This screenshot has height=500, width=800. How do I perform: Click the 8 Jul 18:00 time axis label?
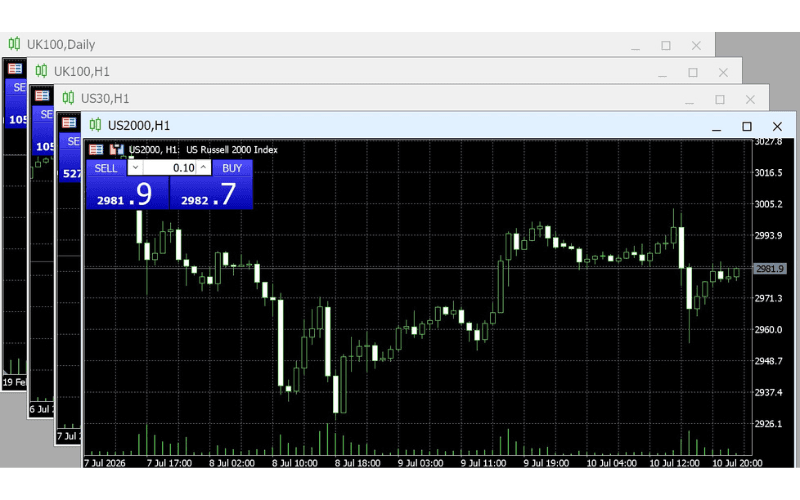point(358,463)
